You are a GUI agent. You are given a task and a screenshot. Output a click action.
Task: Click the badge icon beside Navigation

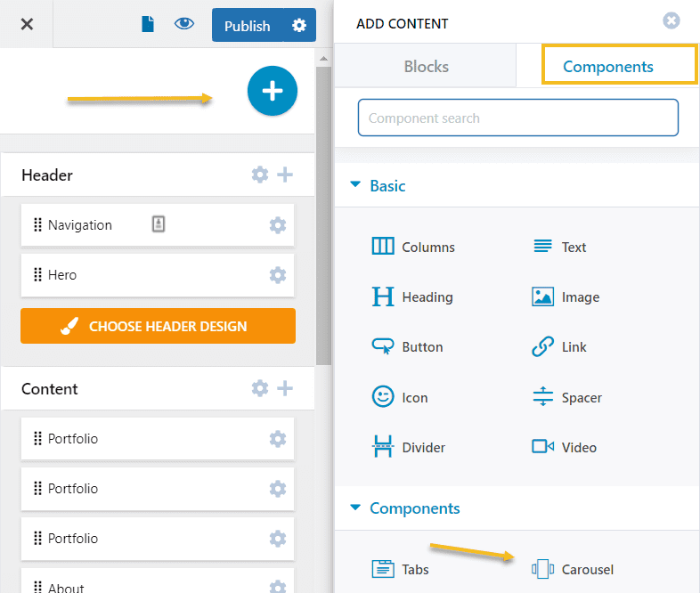coord(159,224)
